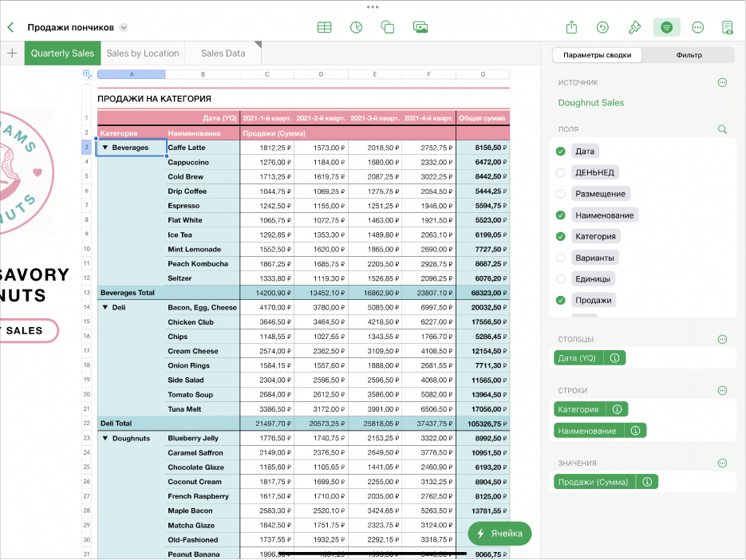
Task: Add a new sheet with plus button
Action: coord(12,53)
